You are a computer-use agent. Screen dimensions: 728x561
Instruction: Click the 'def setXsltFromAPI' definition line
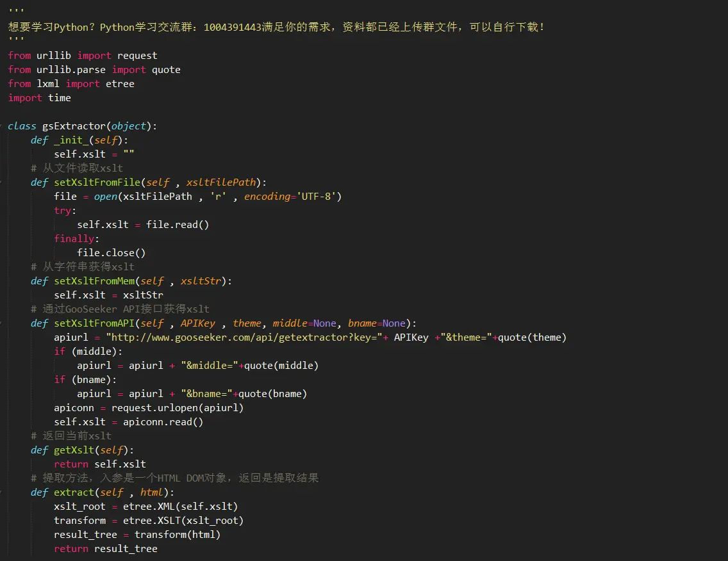pyautogui.click(x=224, y=323)
